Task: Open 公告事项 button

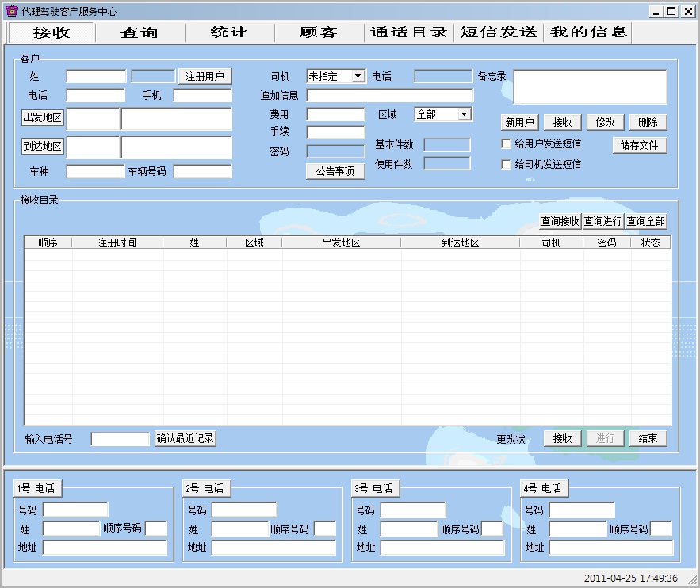Action: [335, 171]
